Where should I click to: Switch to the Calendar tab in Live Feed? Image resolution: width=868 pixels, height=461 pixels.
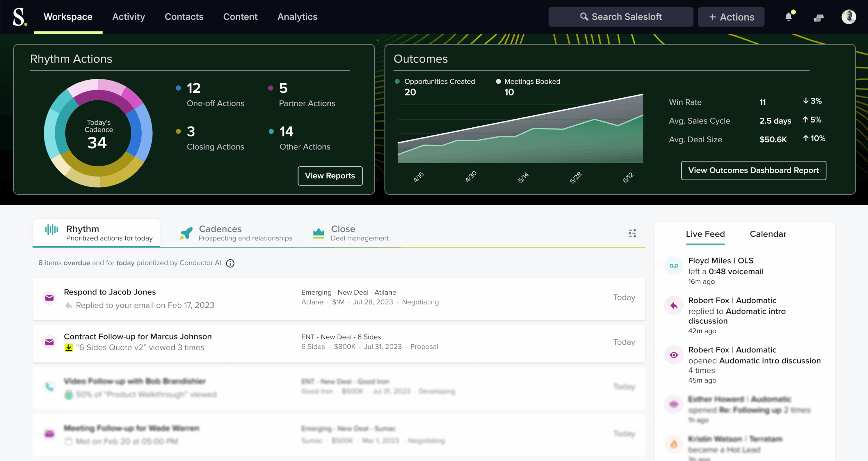[768, 234]
